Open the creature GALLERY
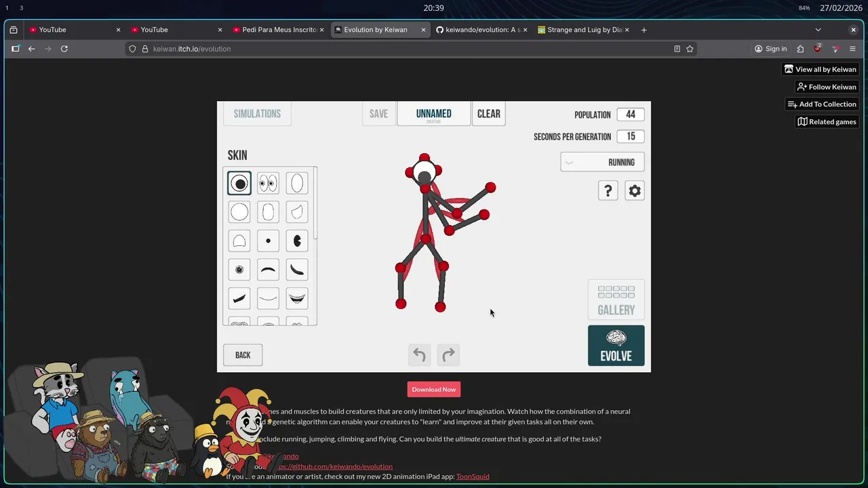 click(x=616, y=300)
